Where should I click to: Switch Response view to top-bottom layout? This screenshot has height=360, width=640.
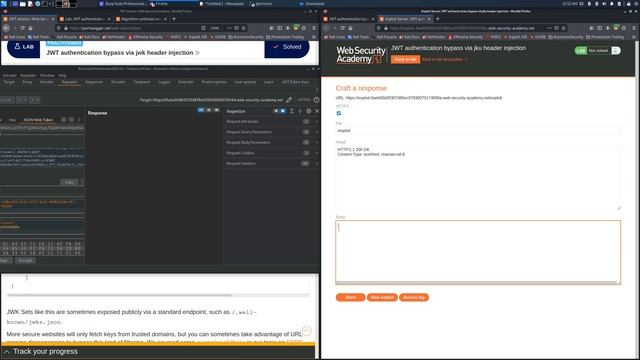[x=209, y=110]
